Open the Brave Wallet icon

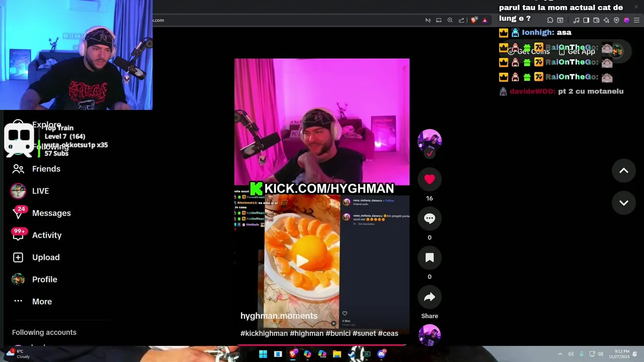coord(596,20)
